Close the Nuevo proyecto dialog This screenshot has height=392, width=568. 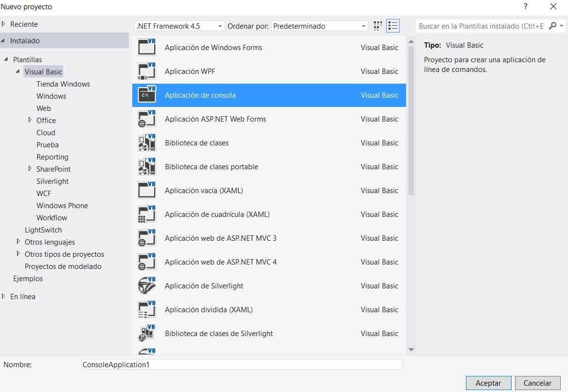(x=553, y=6)
